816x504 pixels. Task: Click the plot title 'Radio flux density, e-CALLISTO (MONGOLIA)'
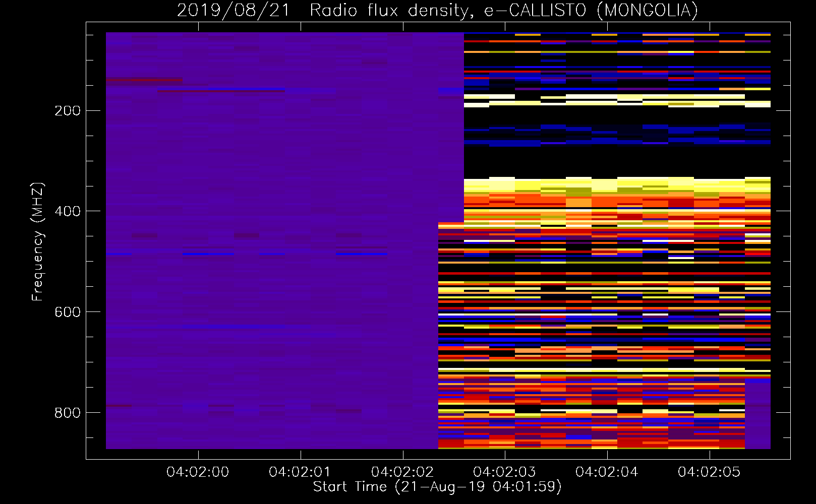pyautogui.click(x=503, y=11)
